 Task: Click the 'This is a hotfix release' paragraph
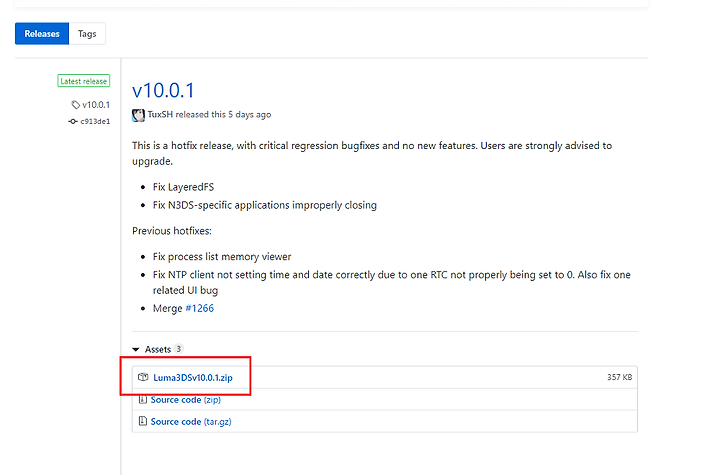[372, 153]
